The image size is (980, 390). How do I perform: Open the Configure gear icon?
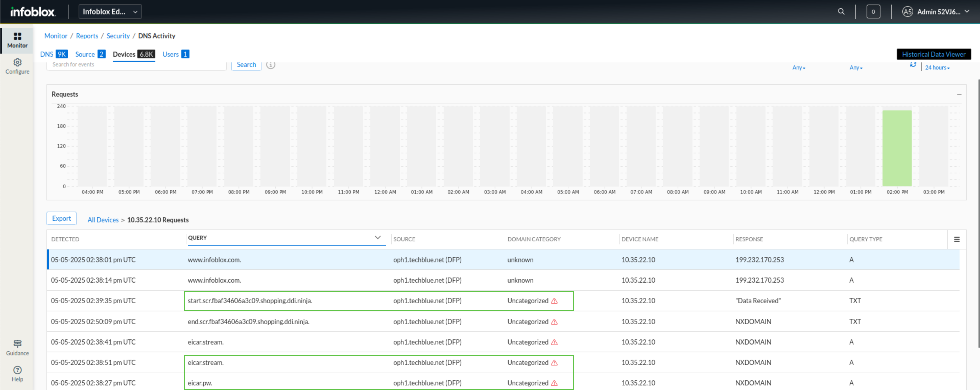[x=17, y=62]
